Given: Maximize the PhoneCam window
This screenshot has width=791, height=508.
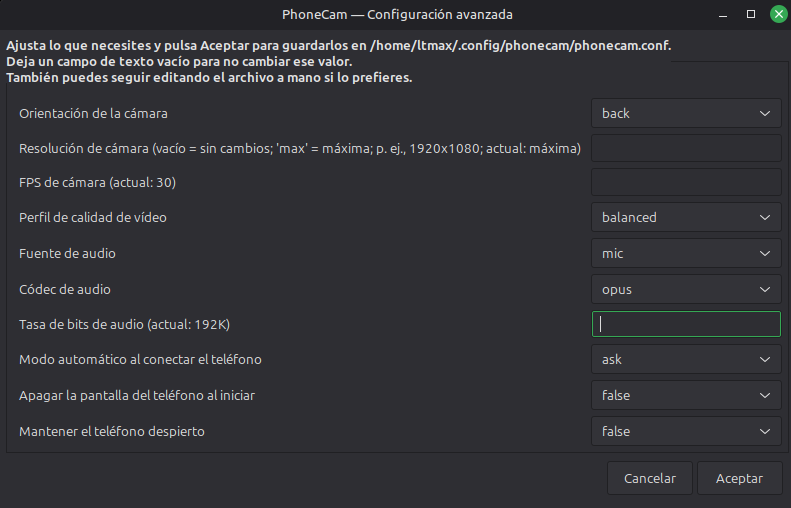Looking at the screenshot, I should point(751,14).
